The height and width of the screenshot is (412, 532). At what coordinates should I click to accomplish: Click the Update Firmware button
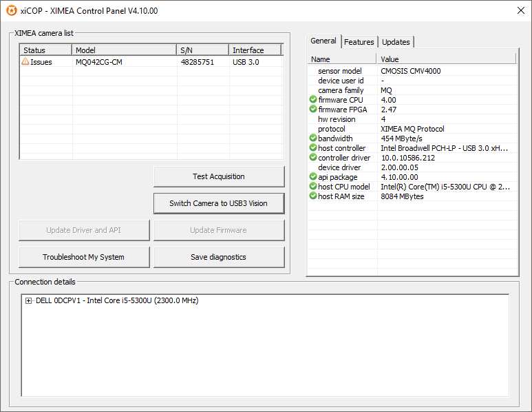pyautogui.click(x=219, y=230)
